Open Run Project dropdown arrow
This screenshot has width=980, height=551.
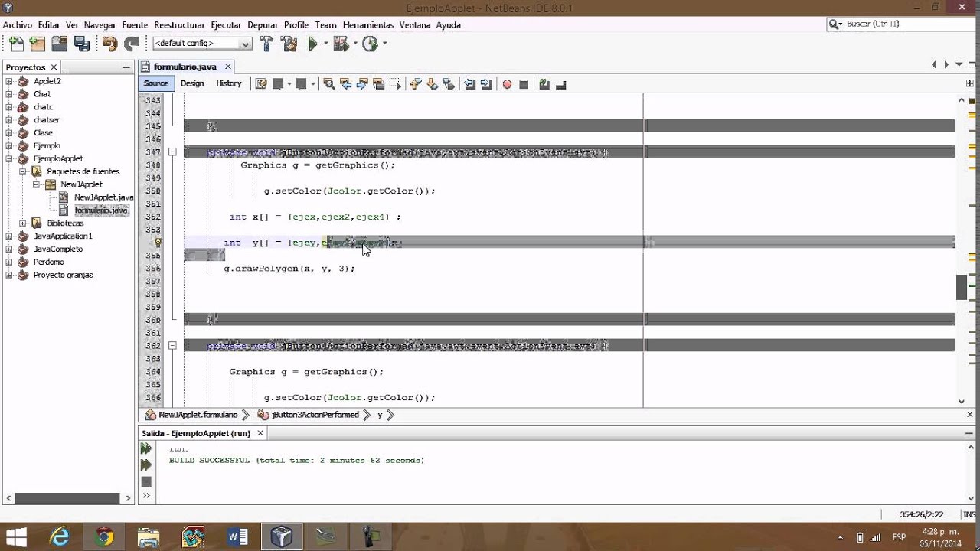coord(325,44)
